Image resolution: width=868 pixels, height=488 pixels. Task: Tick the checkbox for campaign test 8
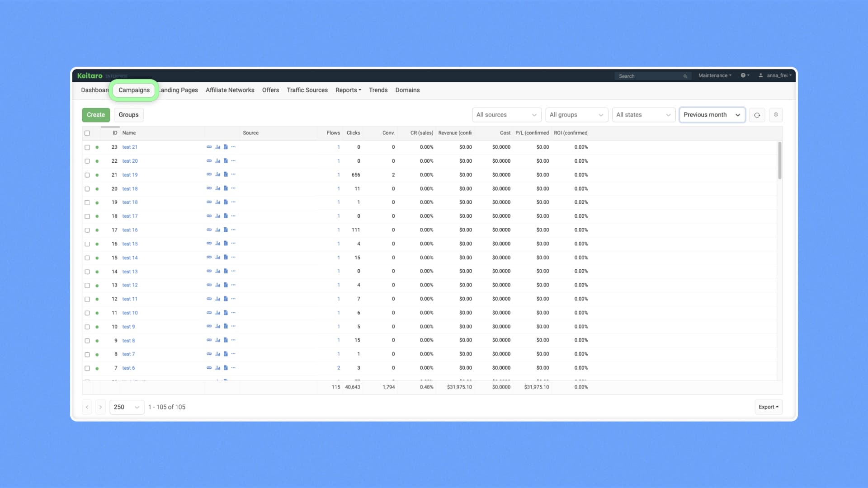(x=87, y=341)
